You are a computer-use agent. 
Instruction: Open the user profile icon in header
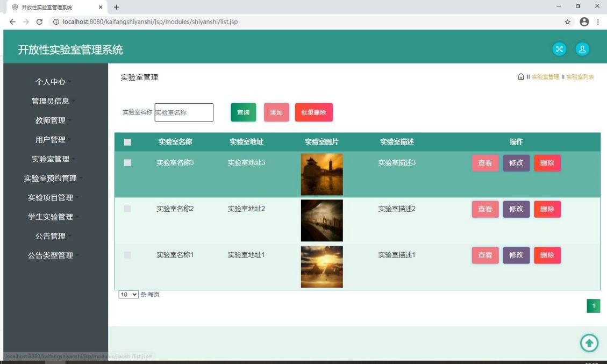(582, 49)
